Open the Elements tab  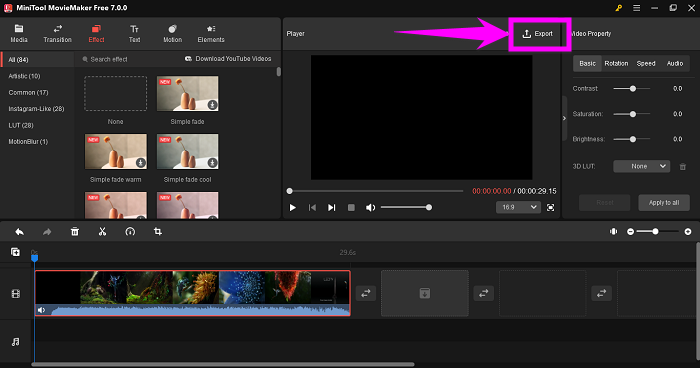(x=211, y=34)
